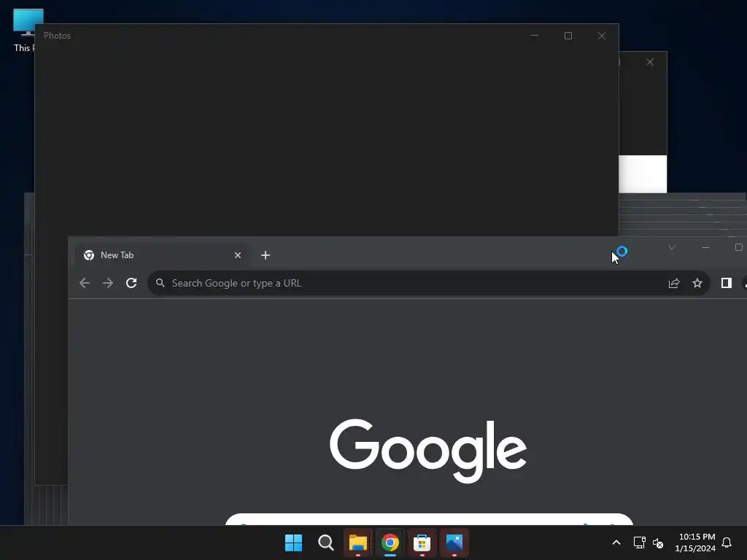Open Chrome's side panel icon
Screen dimensions: 747x560
tap(726, 284)
